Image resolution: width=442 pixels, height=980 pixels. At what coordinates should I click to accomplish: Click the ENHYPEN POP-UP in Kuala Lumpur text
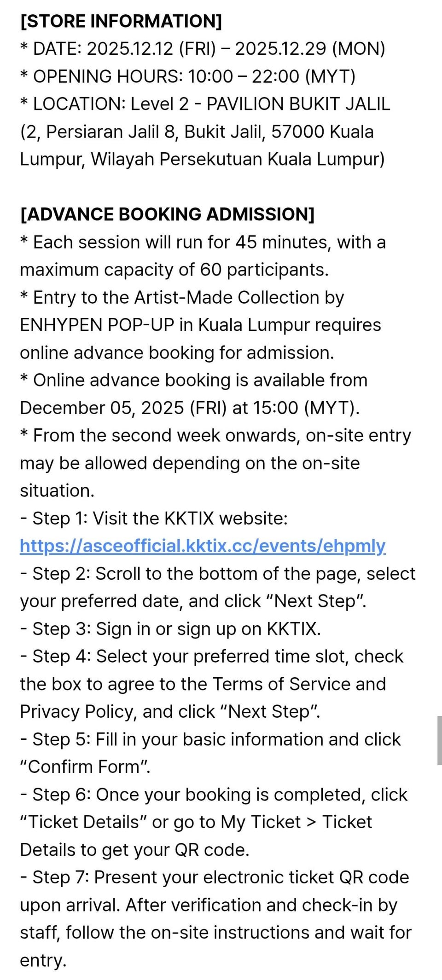point(200,325)
